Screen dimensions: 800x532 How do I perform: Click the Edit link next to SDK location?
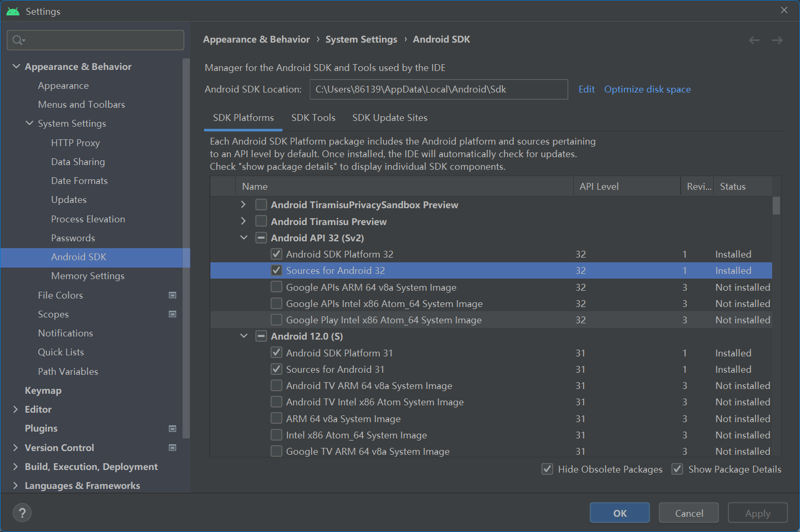click(x=586, y=89)
